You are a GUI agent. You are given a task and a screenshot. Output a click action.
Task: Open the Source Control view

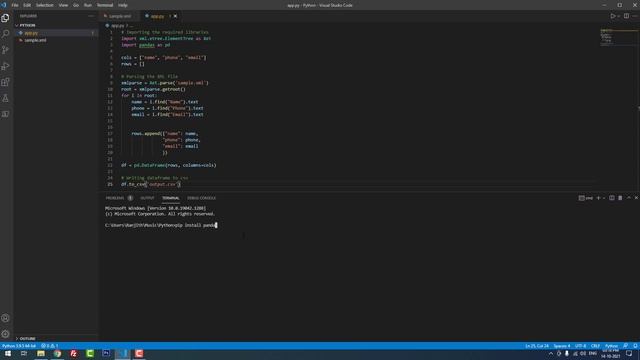(5, 50)
